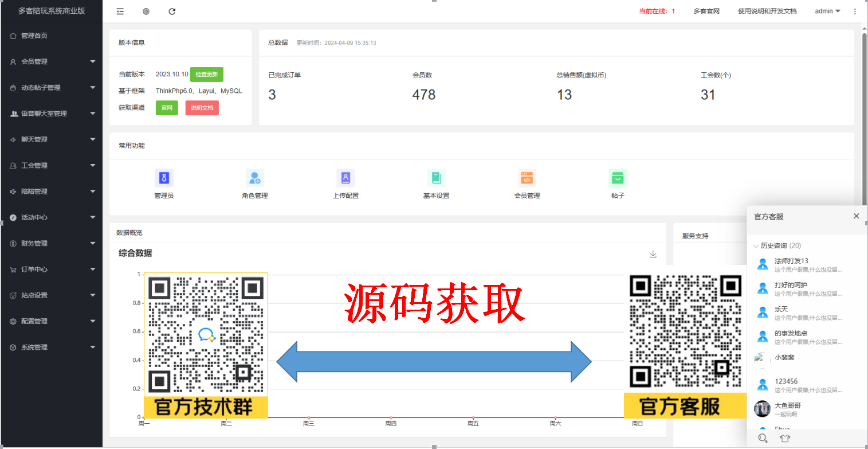
Task: Download the 综合数据 chart image
Action: (x=653, y=254)
